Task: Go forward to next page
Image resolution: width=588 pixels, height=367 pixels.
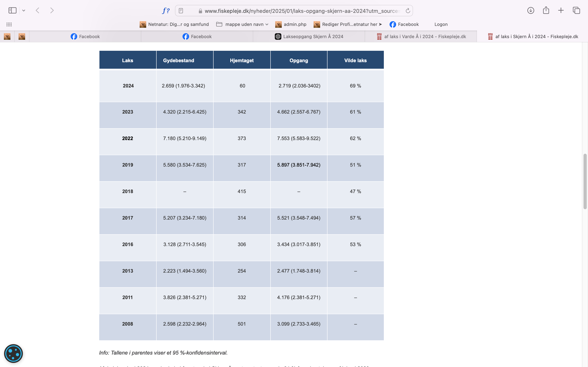Action: (52, 10)
